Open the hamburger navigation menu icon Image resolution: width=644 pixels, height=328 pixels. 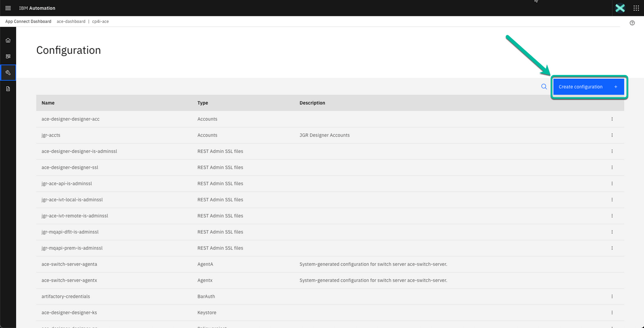(x=8, y=8)
